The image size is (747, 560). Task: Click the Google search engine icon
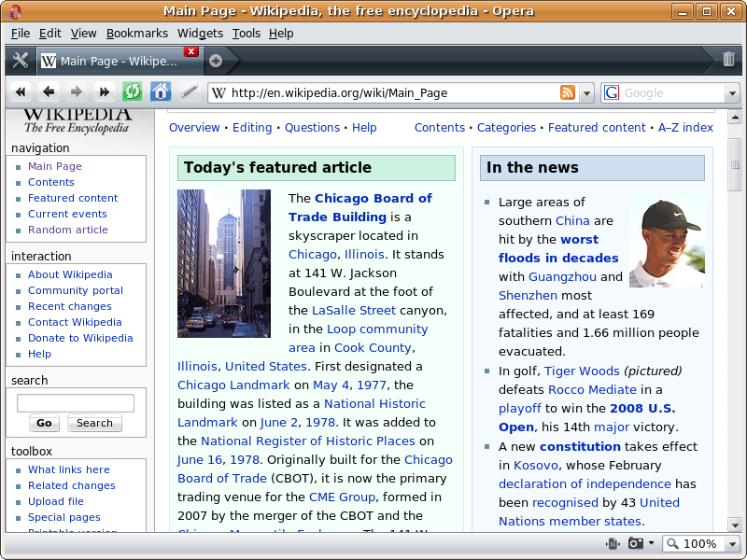(612, 92)
